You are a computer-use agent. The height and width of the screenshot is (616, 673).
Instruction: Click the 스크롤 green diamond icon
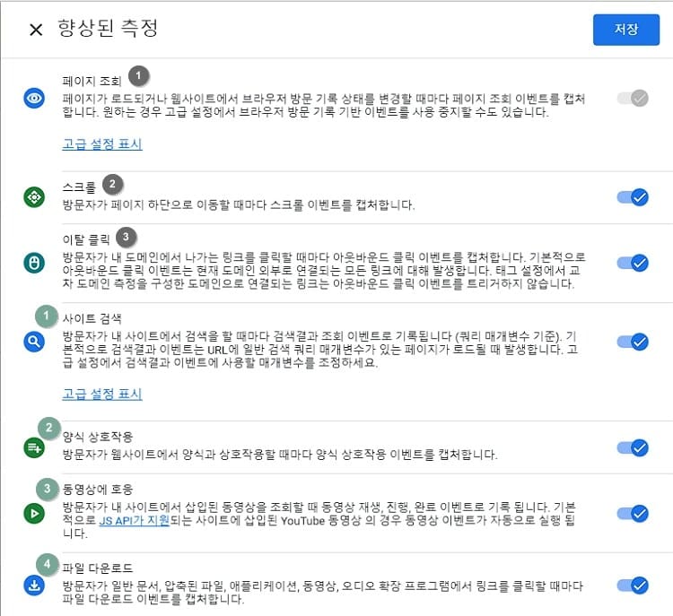pos(34,197)
